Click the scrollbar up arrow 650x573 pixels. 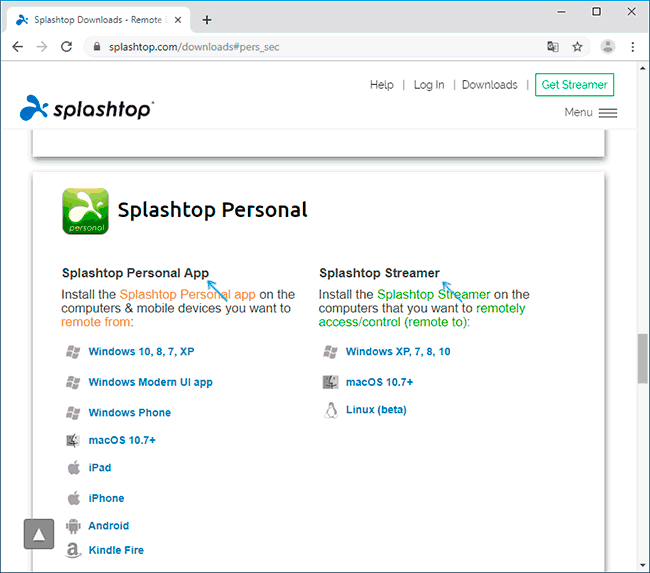click(x=643, y=68)
